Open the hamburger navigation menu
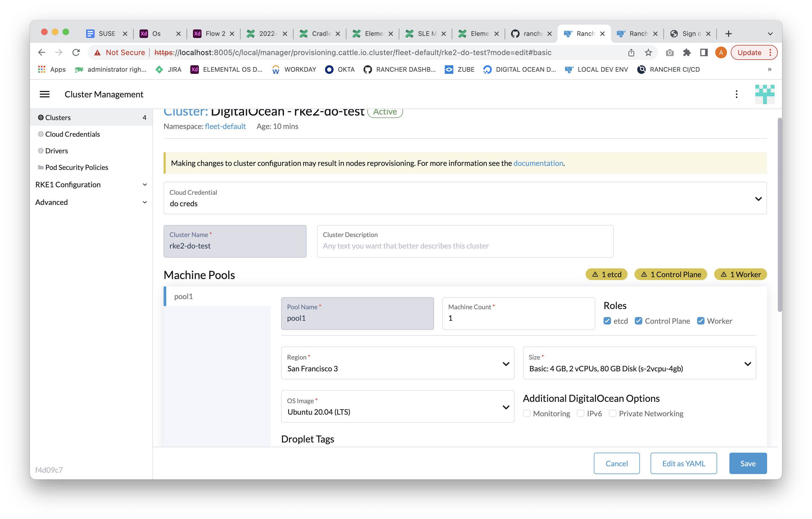The width and height of the screenshot is (812, 519). pos(45,94)
